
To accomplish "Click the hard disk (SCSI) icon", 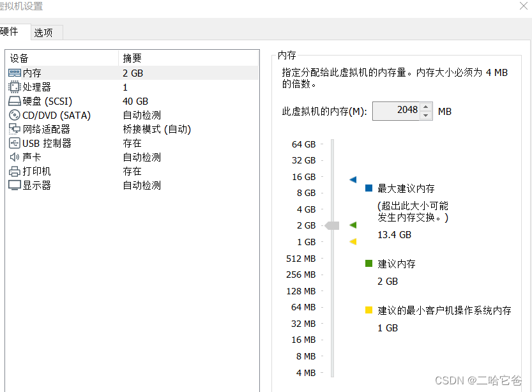I will pyautogui.click(x=15, y=101).
